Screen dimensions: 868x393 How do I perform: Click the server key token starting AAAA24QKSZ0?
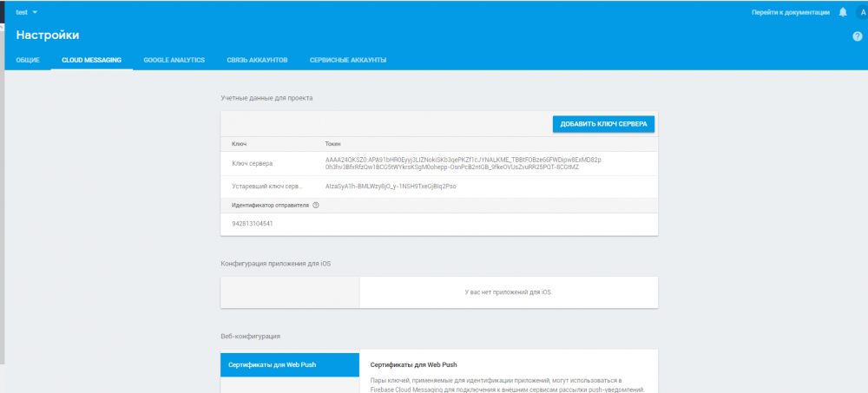pyautogui.click(x=464, y=163)
